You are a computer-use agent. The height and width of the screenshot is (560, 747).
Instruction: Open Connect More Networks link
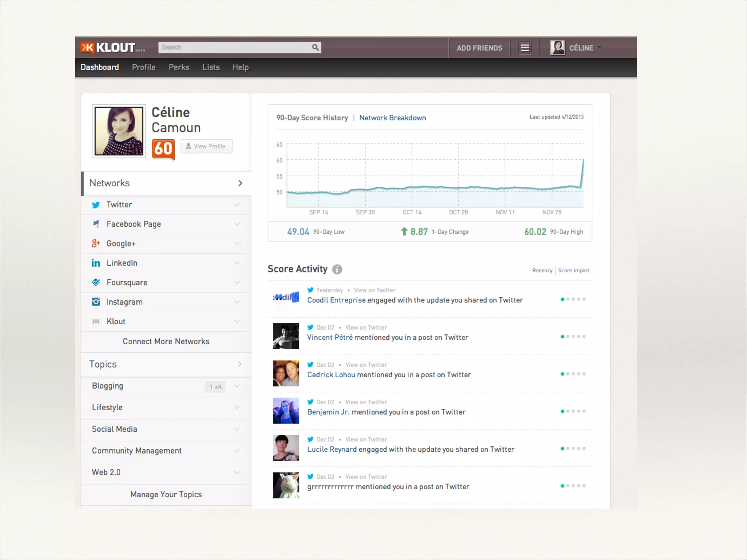166,342
